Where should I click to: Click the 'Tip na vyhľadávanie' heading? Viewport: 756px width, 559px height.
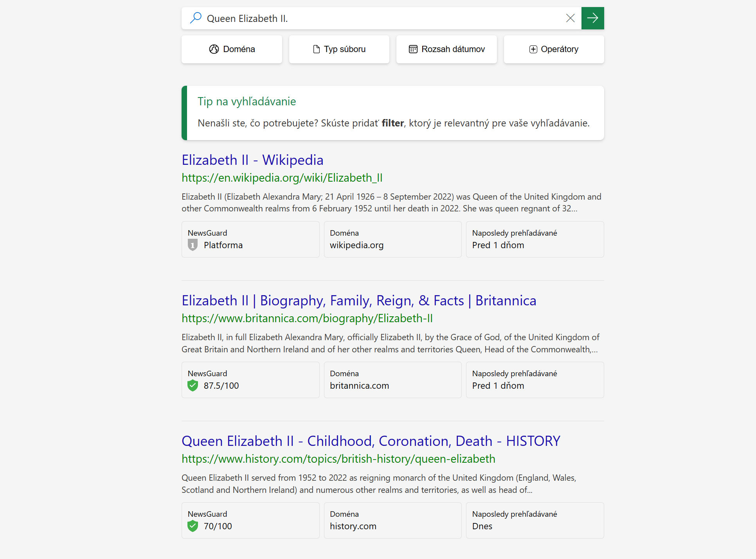tap(247, 101)
